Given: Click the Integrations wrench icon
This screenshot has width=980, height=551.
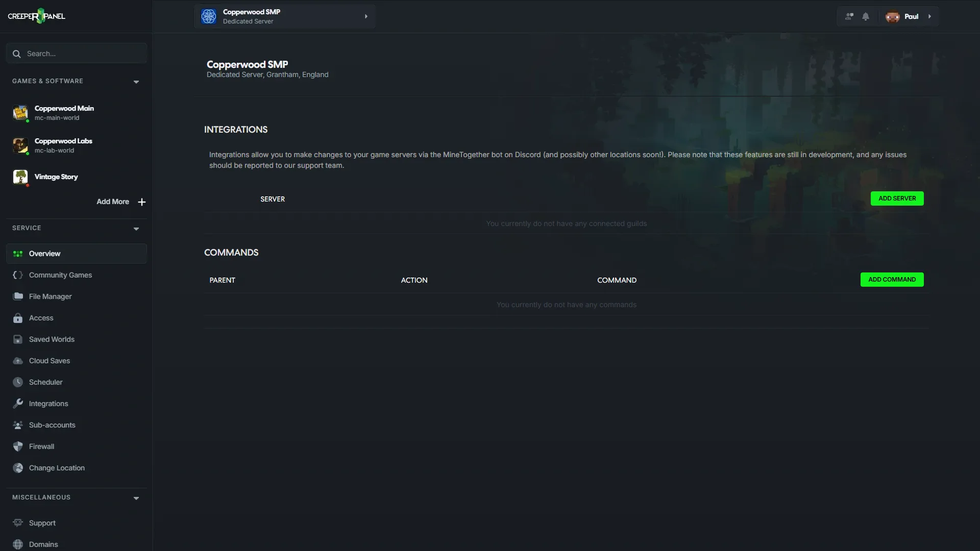Looking at the screenshot, I should 18,404.
